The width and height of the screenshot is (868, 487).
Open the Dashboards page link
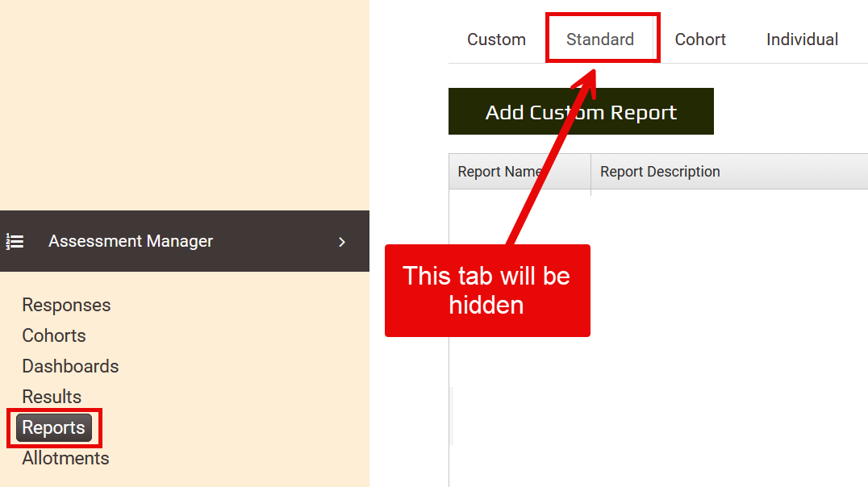coord(70,366)
